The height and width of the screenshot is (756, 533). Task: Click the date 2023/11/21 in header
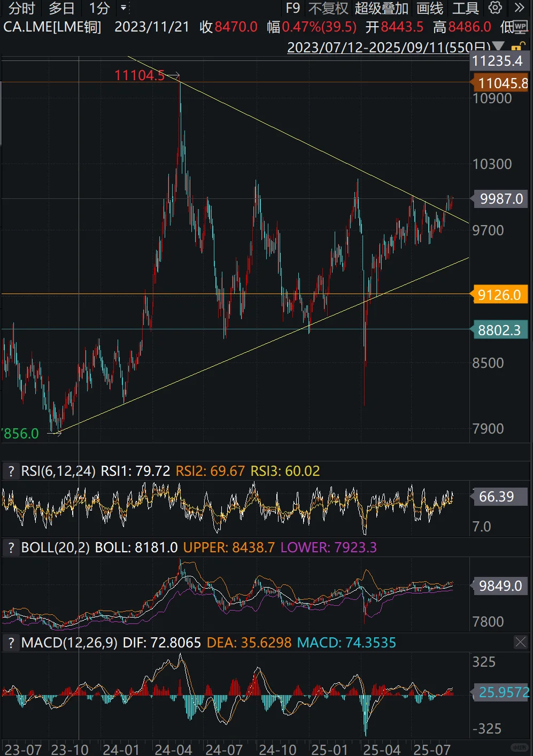pos(152,27)
